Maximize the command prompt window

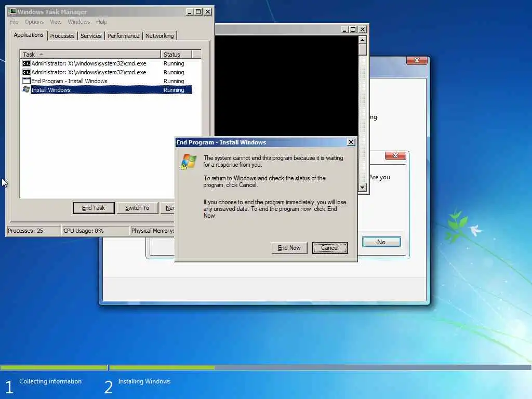(x=353, y=30)
